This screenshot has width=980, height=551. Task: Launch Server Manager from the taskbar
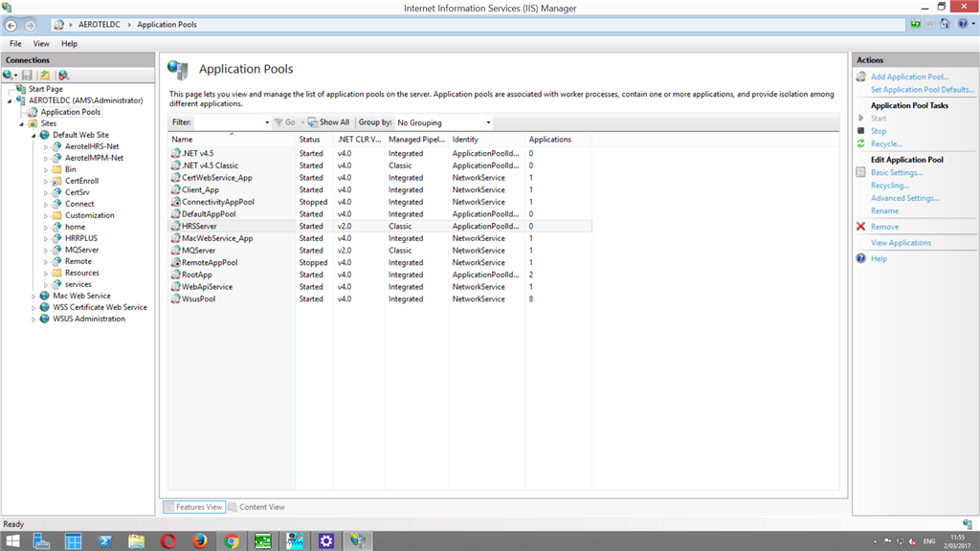42,541
